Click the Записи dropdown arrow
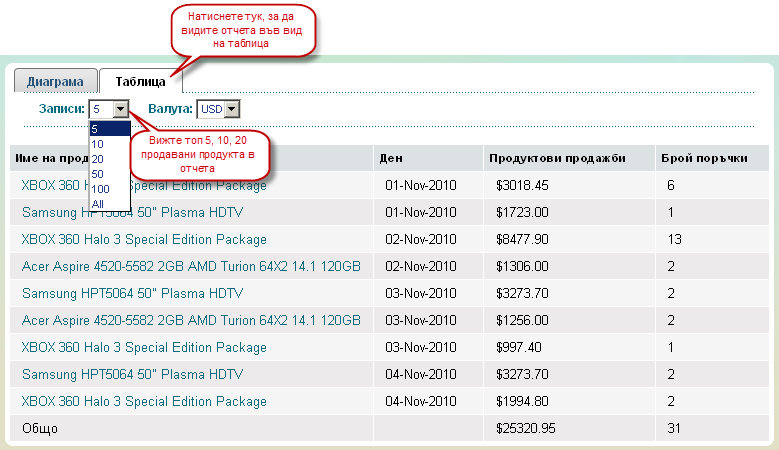The width and height of the screenshot is (779, 450). (121, 109)
